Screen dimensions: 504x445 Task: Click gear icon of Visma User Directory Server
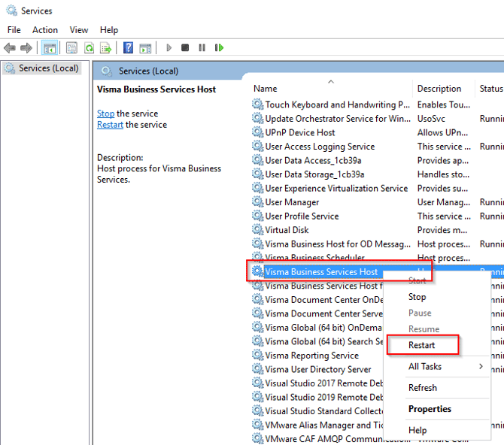(257, 369)
